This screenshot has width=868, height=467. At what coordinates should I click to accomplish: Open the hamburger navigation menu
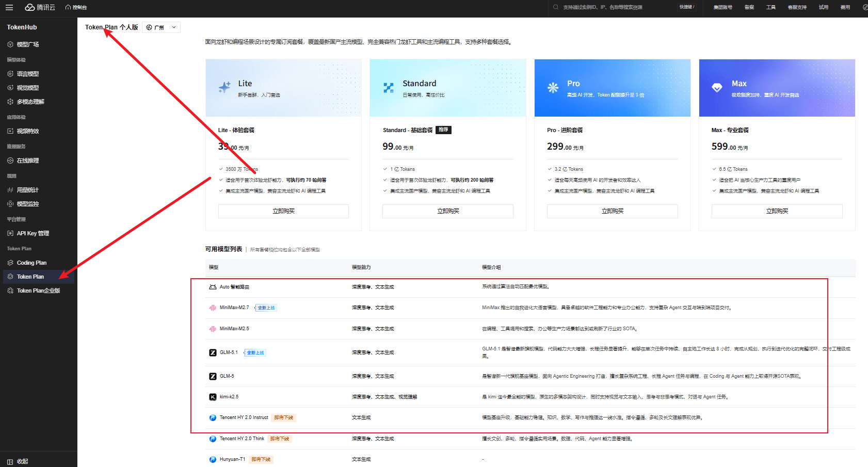[9, 7]
